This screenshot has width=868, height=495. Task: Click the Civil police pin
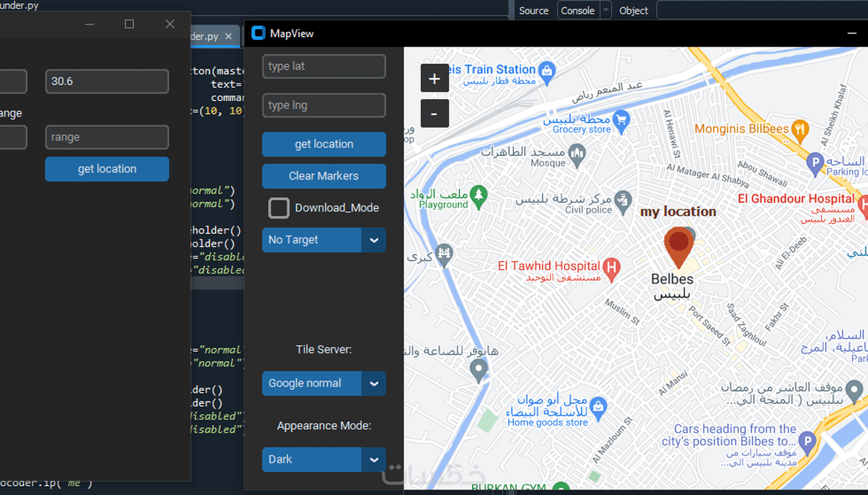coord(623,203)
